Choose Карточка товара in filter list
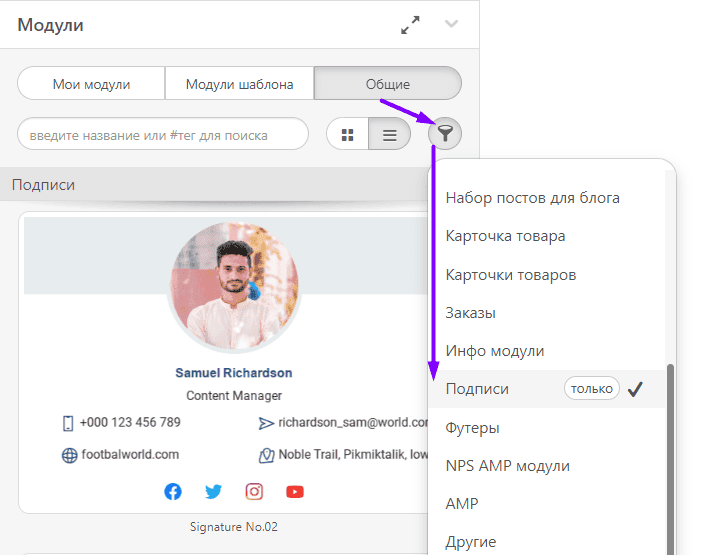This screenshot has width=705, height=555. click(505, 236)
